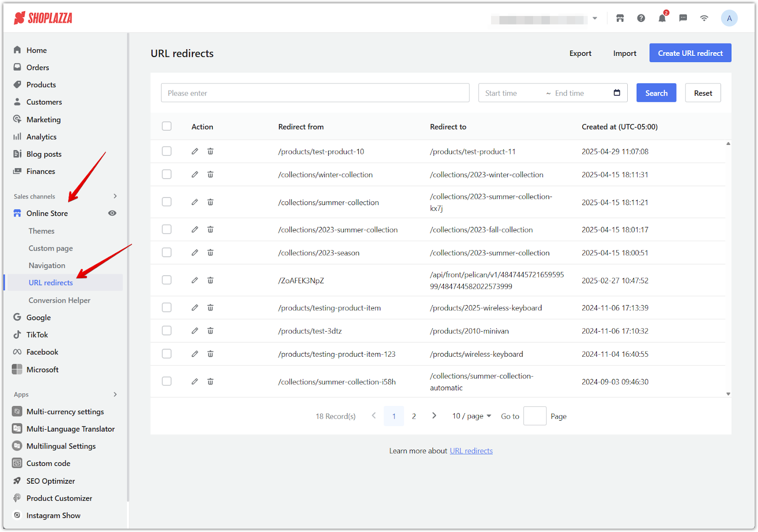The height and width of the screenshot is (532, 758).
Task: Open the chat messages icon
Action: tap(683, 18)
